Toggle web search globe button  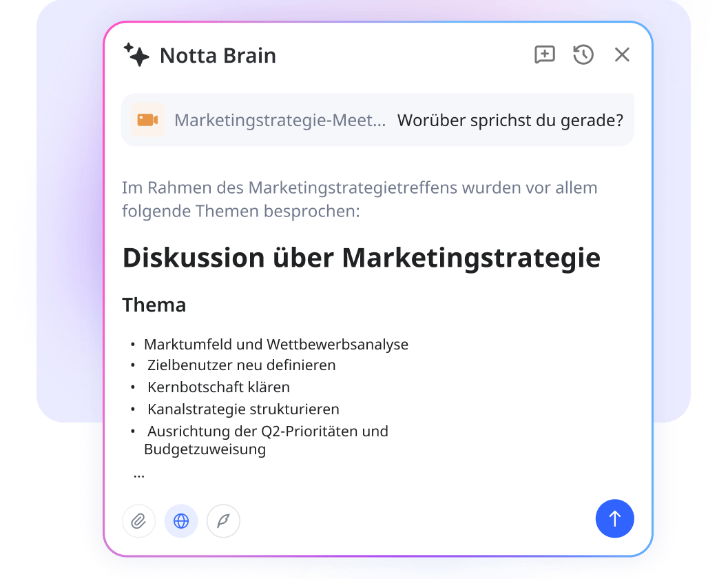click(x=181, y=521)
